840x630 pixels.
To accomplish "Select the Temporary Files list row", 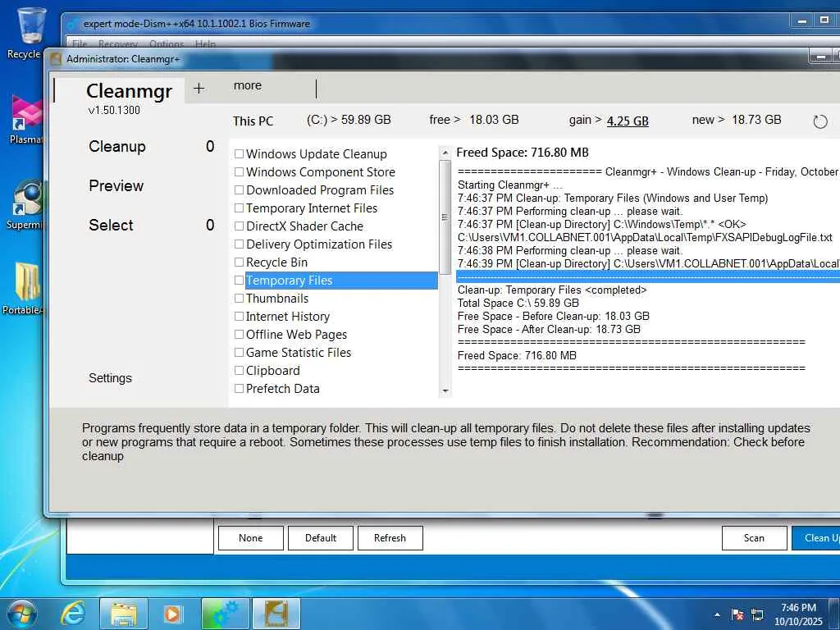I will pyautogui.click(x=341, y=281).
